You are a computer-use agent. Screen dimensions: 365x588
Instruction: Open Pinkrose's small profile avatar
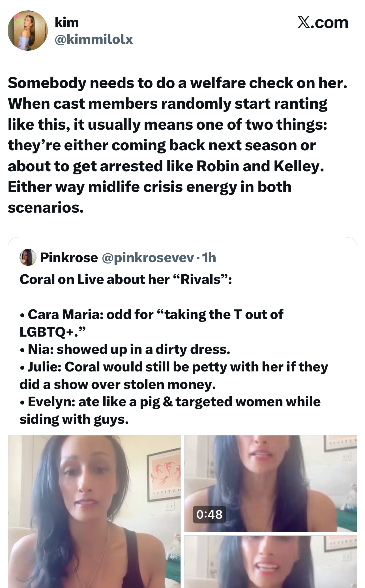(28, 257)
